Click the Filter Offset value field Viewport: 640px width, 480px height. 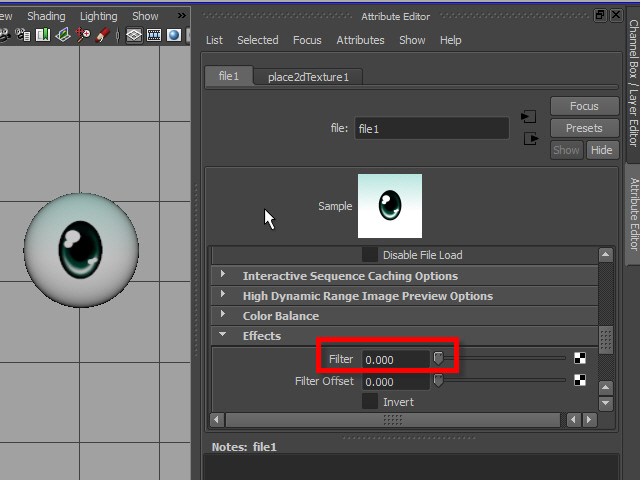[x=396, y=382]
